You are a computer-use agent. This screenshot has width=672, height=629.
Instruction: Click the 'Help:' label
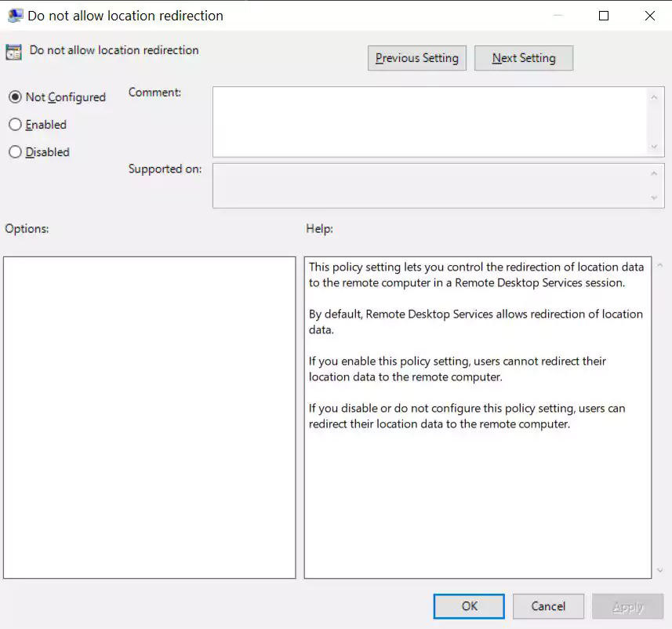tap(319, 228)
